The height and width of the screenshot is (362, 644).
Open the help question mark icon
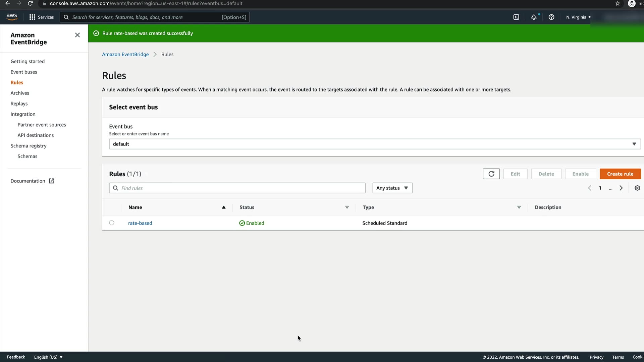tap(551, 17)
